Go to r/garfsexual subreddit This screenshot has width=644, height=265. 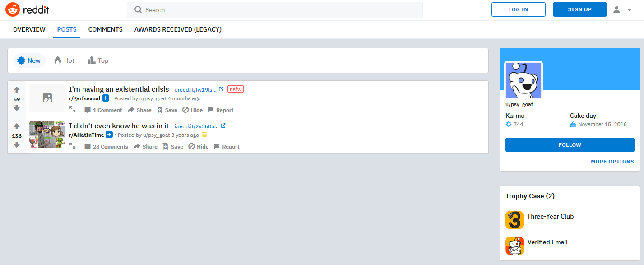[85, 98]
